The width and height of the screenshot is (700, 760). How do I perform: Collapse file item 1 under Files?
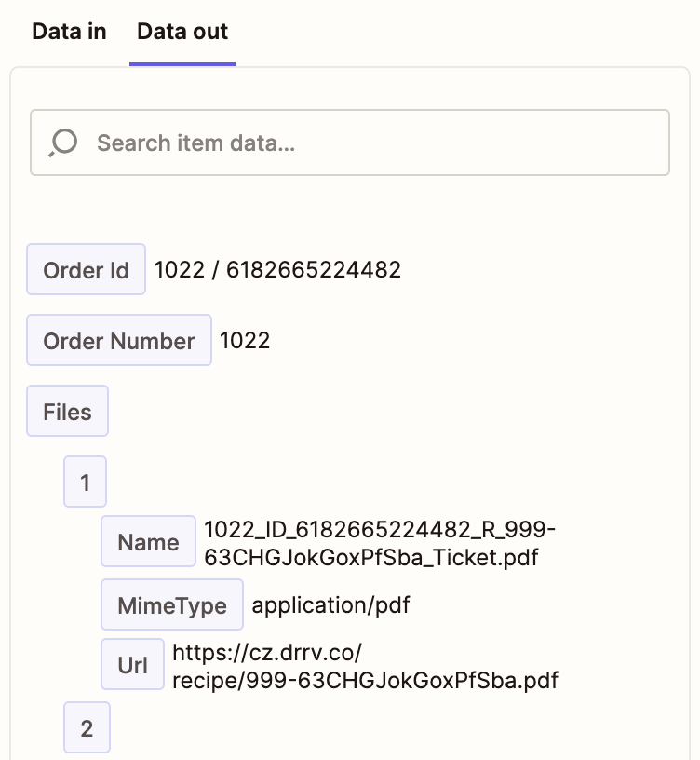tap(86, 482)
